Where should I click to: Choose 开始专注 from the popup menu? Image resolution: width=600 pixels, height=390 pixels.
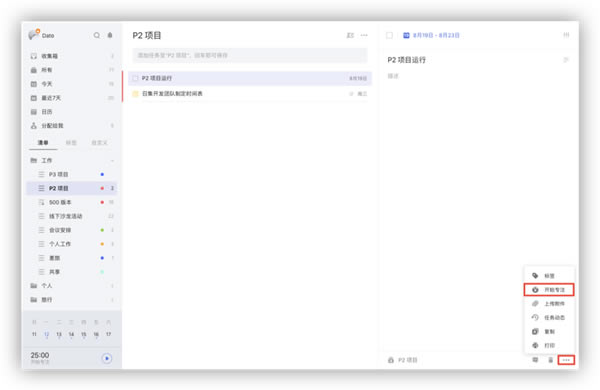coord(549,290)
